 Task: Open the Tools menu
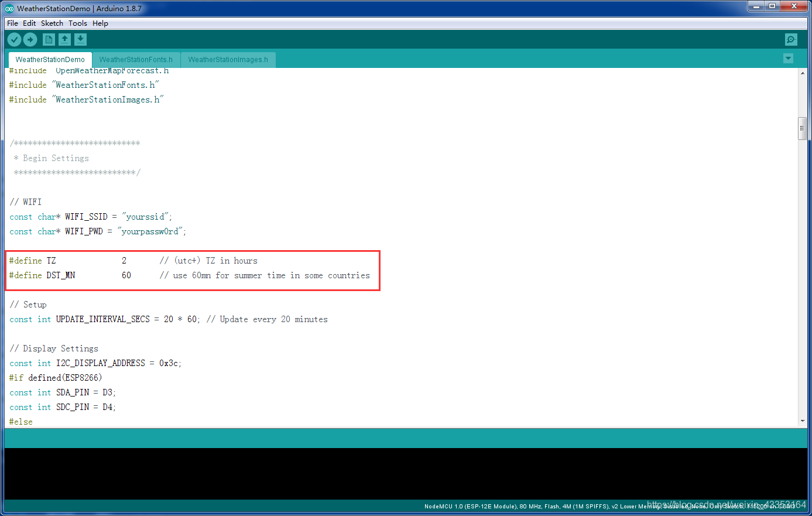(78, 23)
